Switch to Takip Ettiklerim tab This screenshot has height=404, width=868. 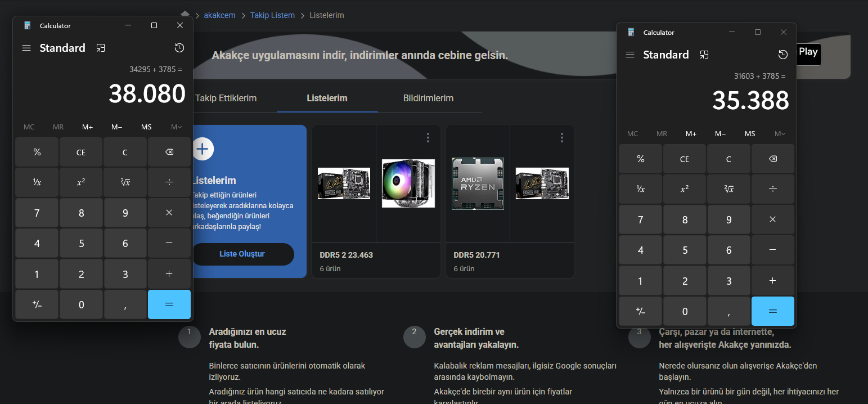click(226, 98)
